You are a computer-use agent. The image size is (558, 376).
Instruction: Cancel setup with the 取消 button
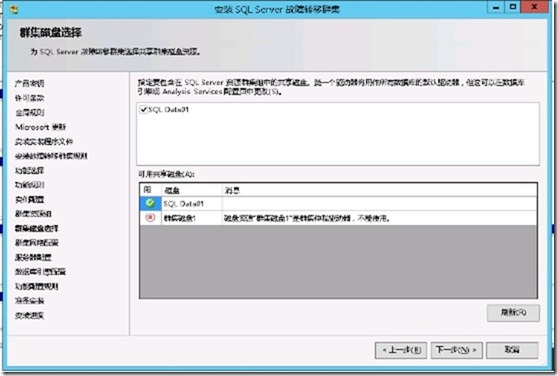point(512,350)
